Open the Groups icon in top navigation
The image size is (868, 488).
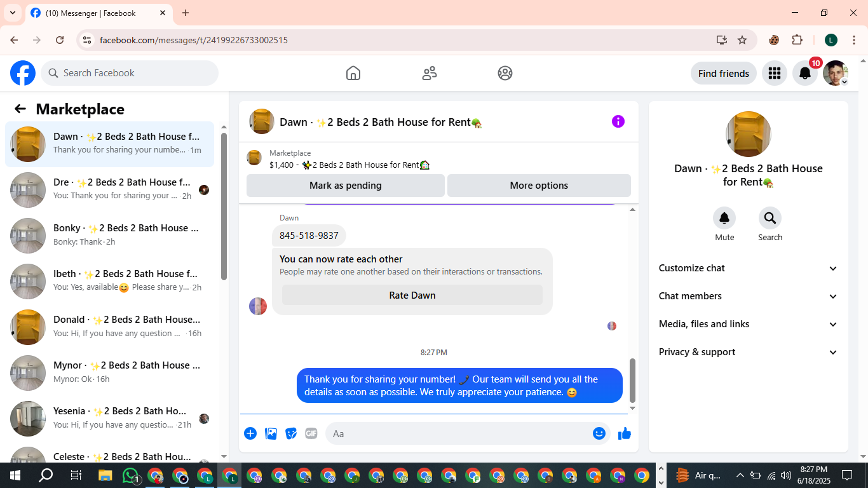[x=505, y=73]
